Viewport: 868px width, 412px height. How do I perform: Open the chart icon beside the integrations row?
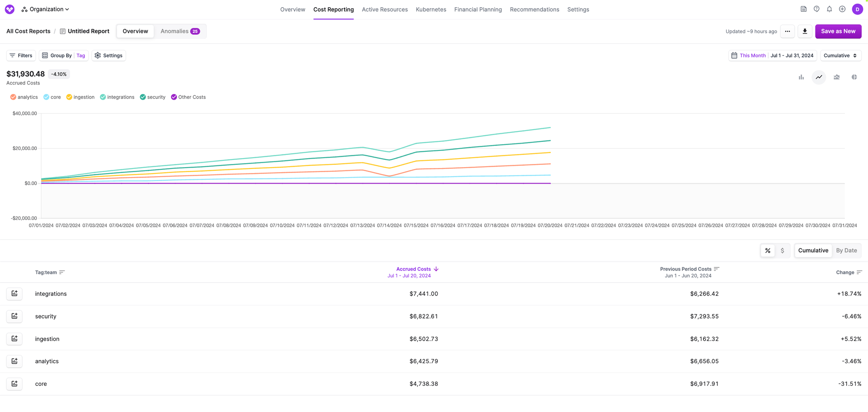[x=14, y=294]
